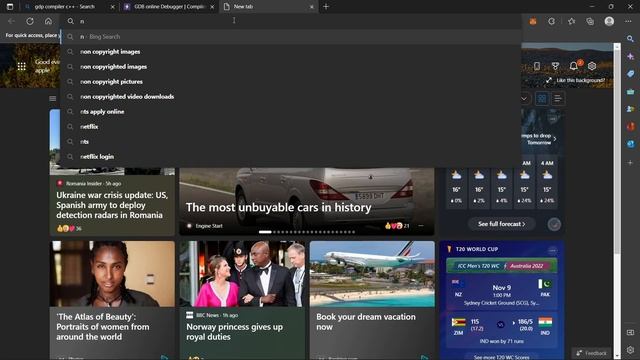This screenshot has height=360, width=640.
Task: Click the weather card round check button
Action: pos(554,224)
